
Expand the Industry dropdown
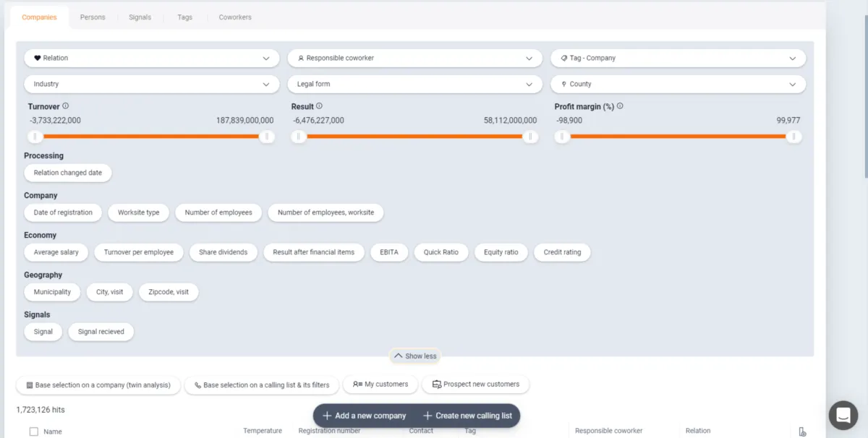click(151, 84)
